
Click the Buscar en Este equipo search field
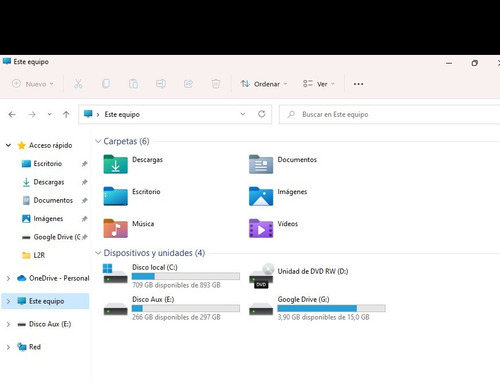[389, 114]
